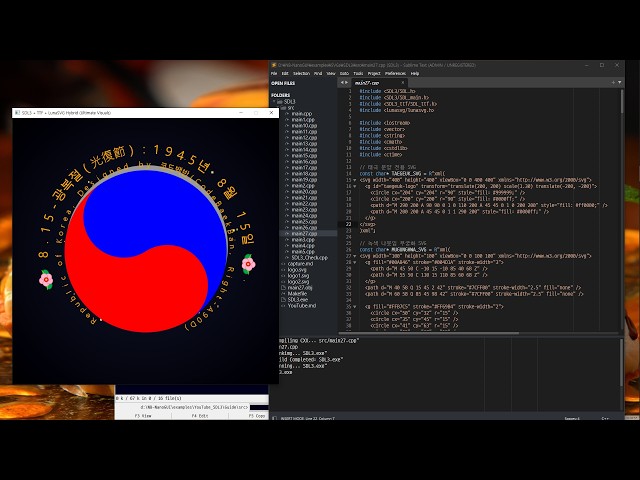Open the Preferences menu
This screenshot has width=640, height=480.
(395, 73)
